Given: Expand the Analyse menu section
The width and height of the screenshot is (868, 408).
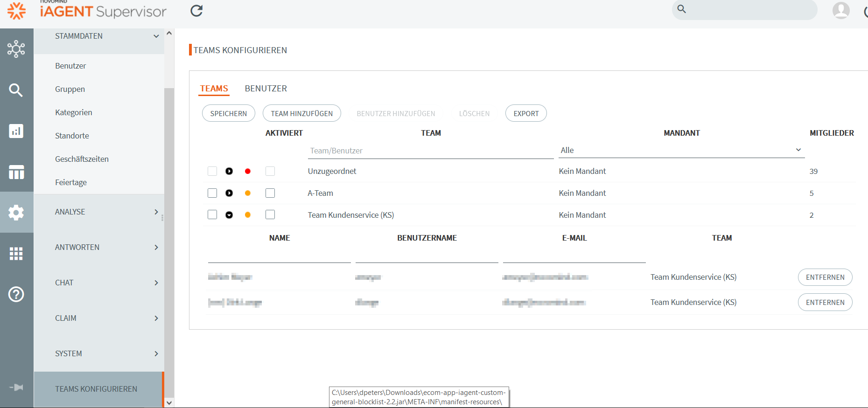Looking at the screenshot, I should click(99, 212).
